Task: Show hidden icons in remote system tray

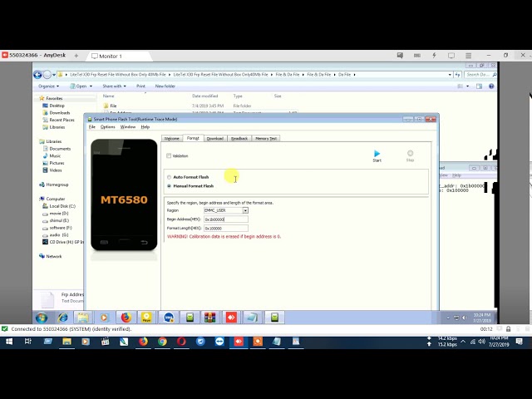Action: 448,318
